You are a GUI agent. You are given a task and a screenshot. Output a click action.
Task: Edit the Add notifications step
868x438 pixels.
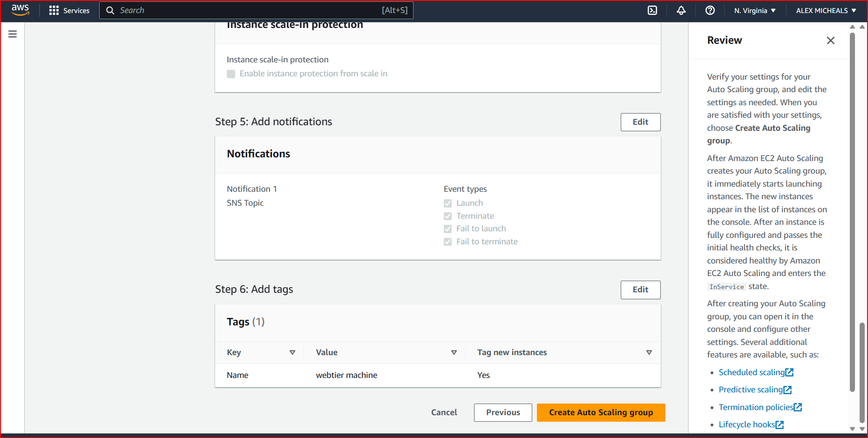tap(640, 122)
